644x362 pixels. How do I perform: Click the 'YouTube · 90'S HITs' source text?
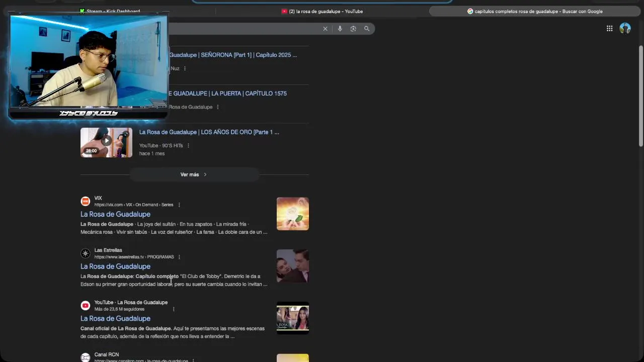pos(161,146)
